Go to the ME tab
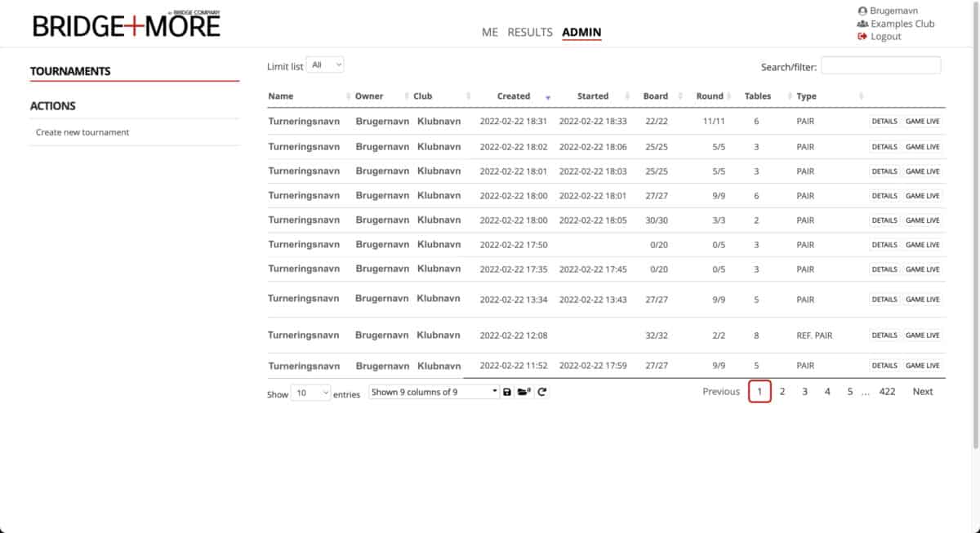The height and width of the screenshot is (533, 980). pos(490,33)
